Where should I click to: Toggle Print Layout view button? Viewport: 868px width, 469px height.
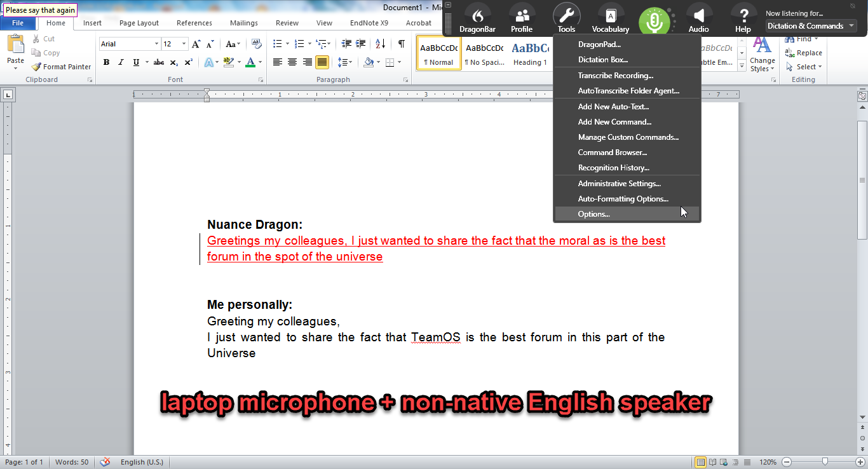(x=701, y=462)
